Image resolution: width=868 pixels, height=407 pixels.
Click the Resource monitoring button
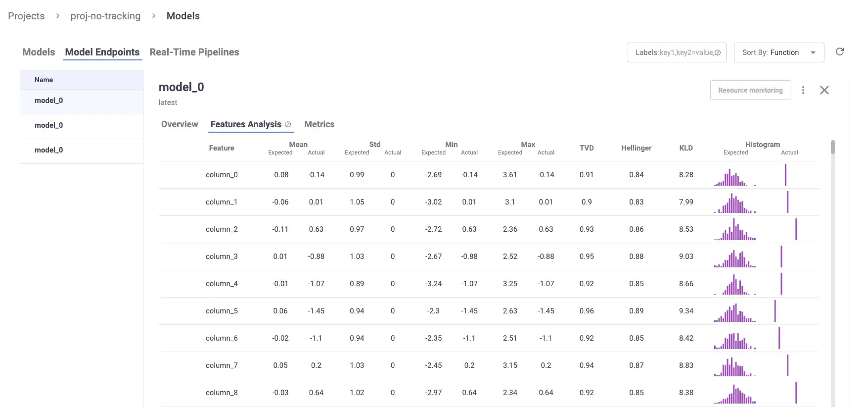pos(750,90)
